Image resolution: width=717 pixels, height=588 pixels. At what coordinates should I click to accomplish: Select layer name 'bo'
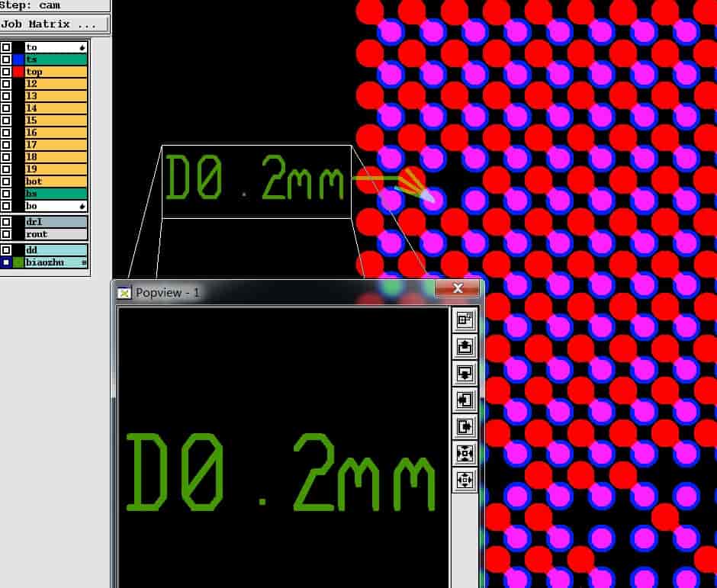coord(56,206)
